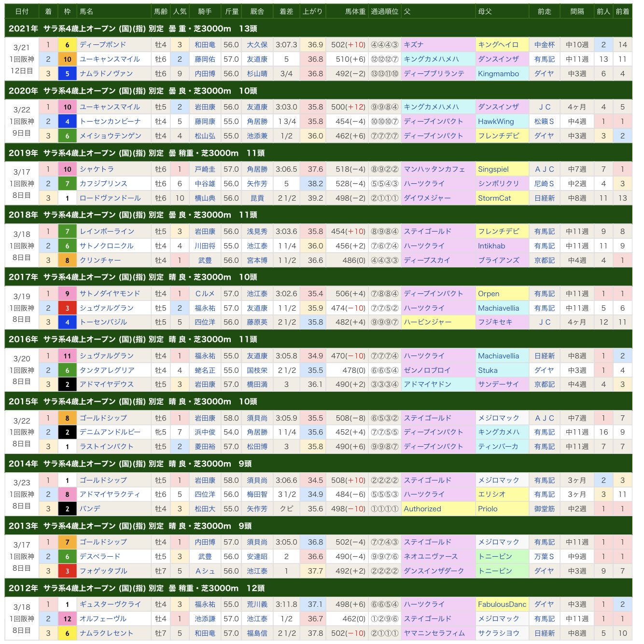
Task: Open dam sire link HawkWing
Action: (496, 122)
